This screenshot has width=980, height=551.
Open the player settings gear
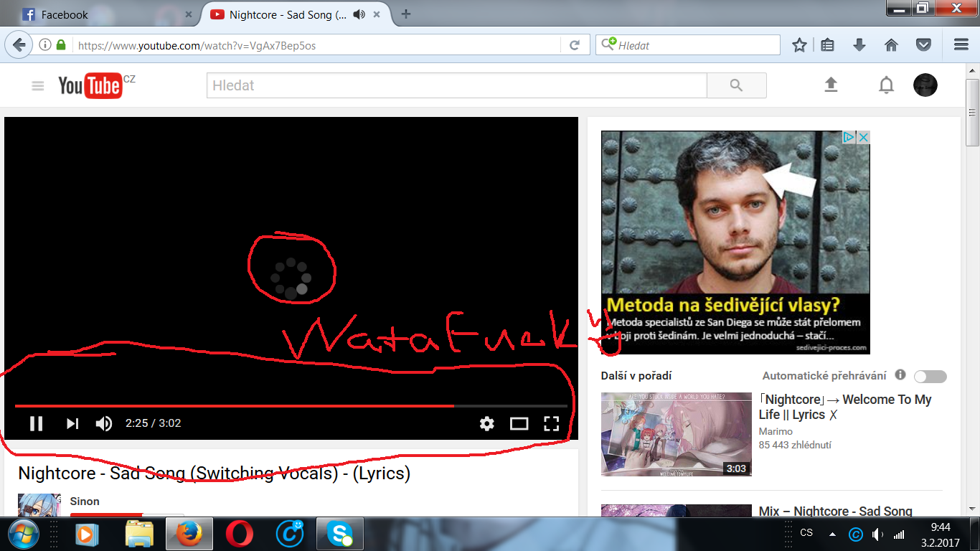pos(487,423)
